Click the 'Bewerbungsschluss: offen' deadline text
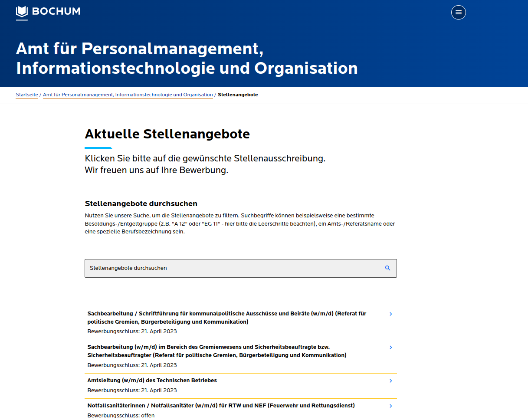This screenshot has height=420, width=528. 121,416
